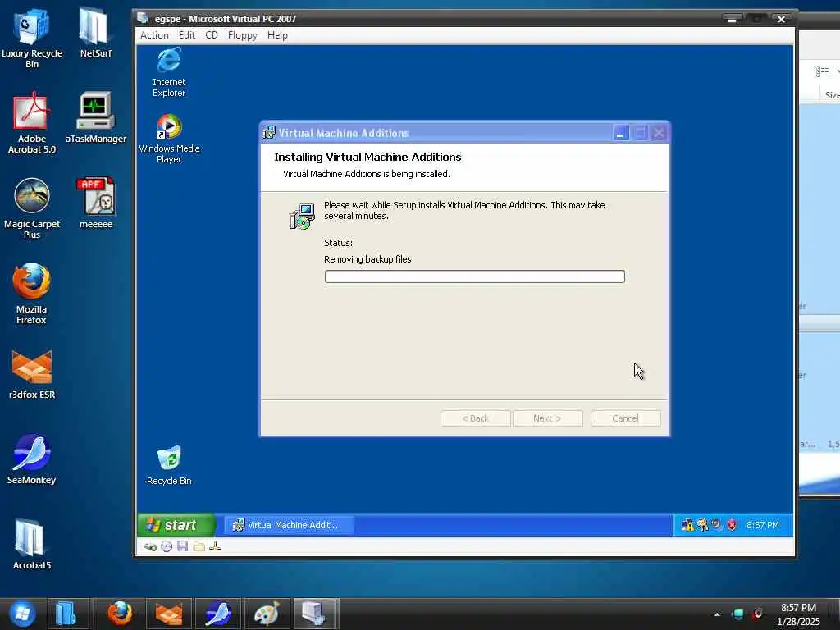This screenshot has height=630, width=840.
Task: Click the installer progress bar
Action: coord(475,276)
